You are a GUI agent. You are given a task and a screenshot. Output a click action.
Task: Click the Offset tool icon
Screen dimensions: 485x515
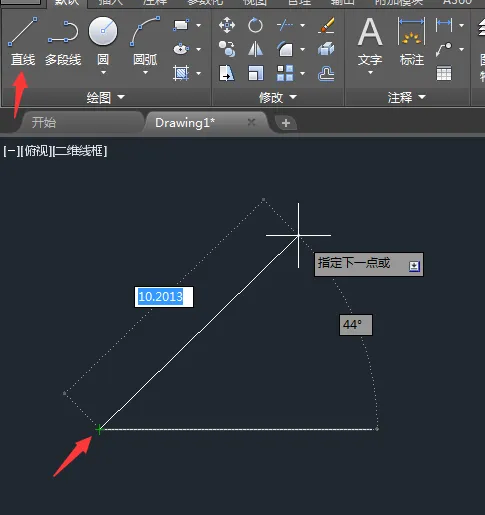pos(326,73)
